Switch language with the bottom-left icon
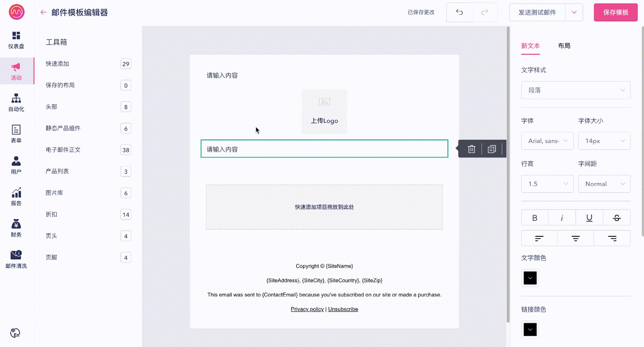 [15, 333]
